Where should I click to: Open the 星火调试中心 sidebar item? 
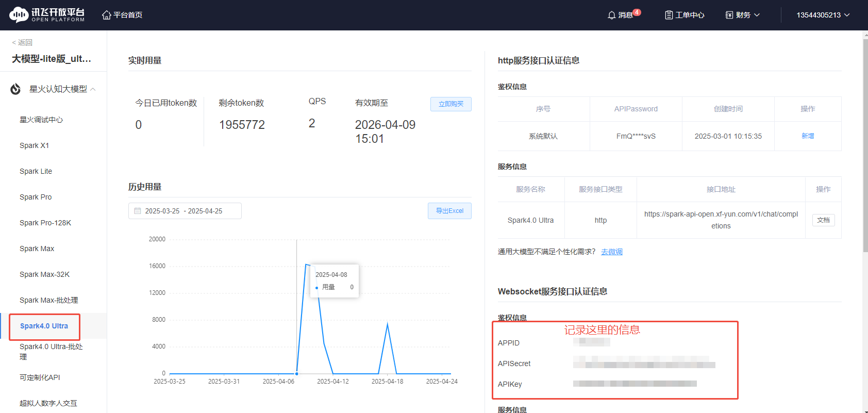point(41,120)
